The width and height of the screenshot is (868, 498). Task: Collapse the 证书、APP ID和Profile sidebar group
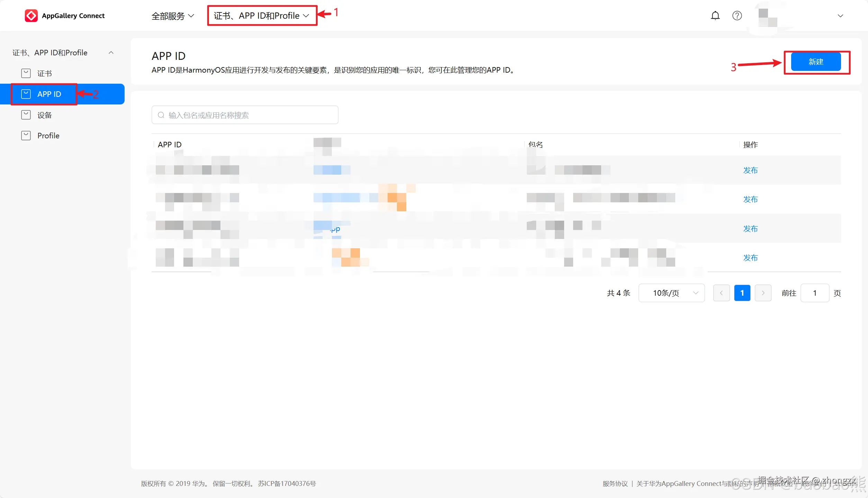pos(111,53)
